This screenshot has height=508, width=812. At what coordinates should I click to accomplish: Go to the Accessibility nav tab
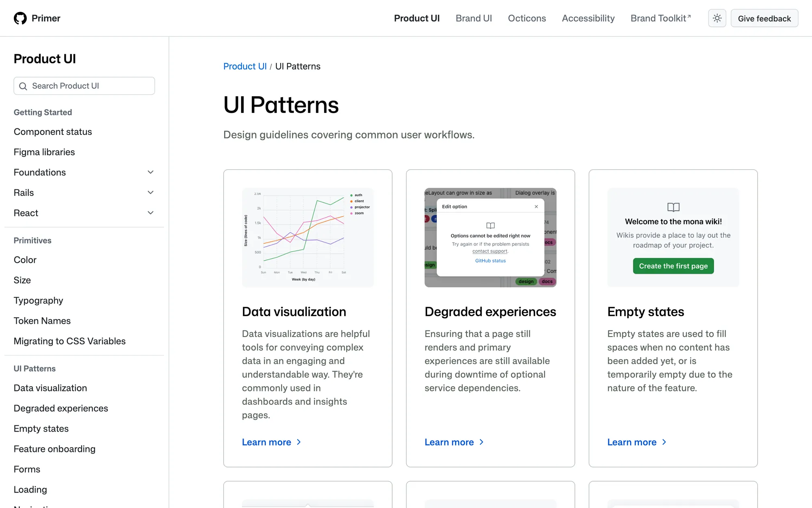588,18
